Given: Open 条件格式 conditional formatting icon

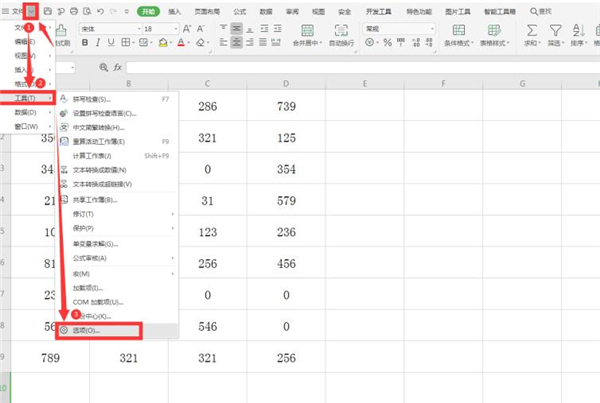Looking at the screenshot, I should tap(460, 31).
